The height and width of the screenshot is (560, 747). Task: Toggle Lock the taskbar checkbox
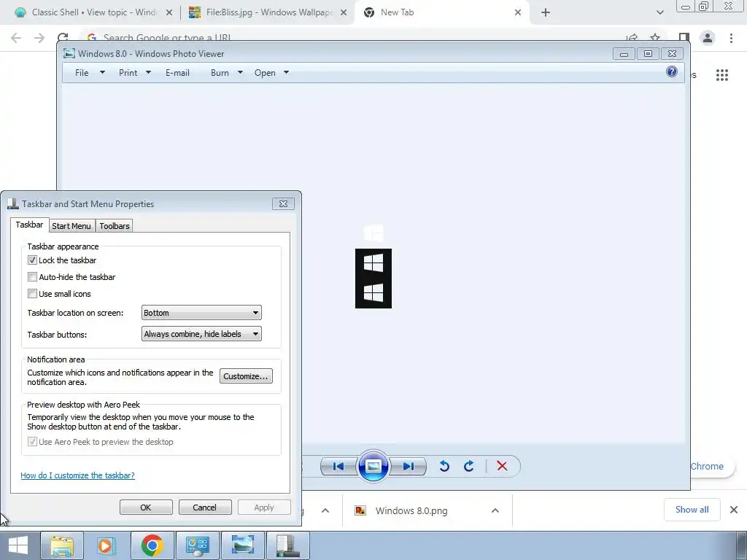[32, 260]
